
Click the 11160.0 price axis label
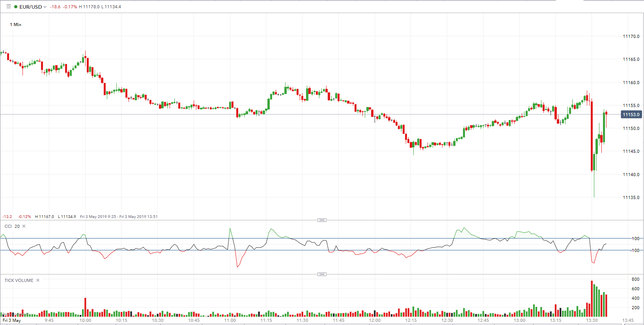(631, 83)
